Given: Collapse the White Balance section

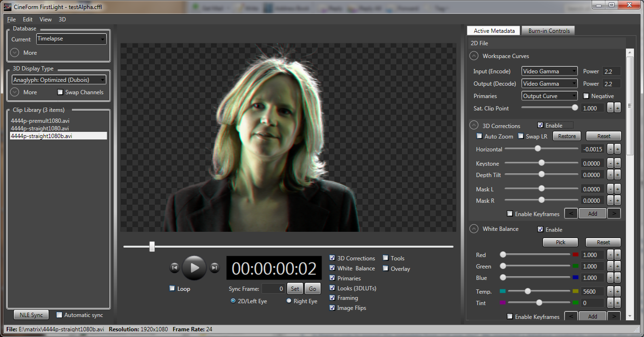Looking at the screenshot, I should point(474,229).
